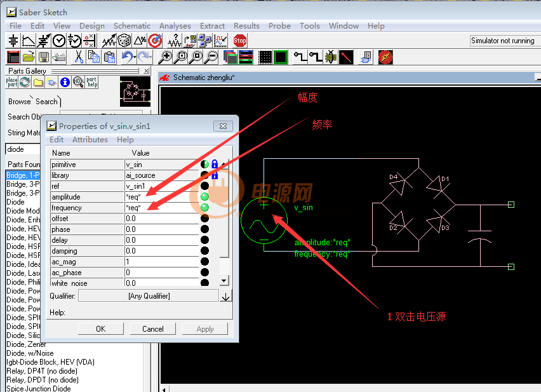Open design folder icon in toolbar
The image size is (541, 392).
[x=29, y=57]
